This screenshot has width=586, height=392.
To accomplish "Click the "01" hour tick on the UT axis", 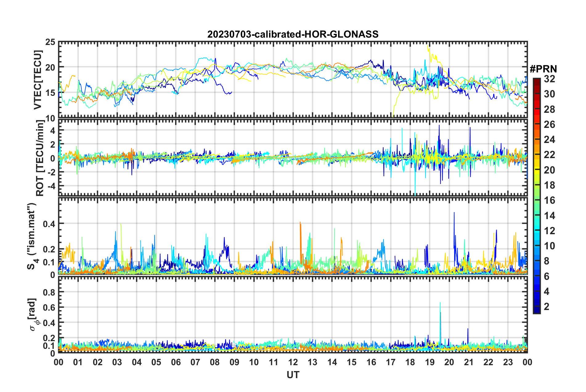I will click(x=78, y=362).
